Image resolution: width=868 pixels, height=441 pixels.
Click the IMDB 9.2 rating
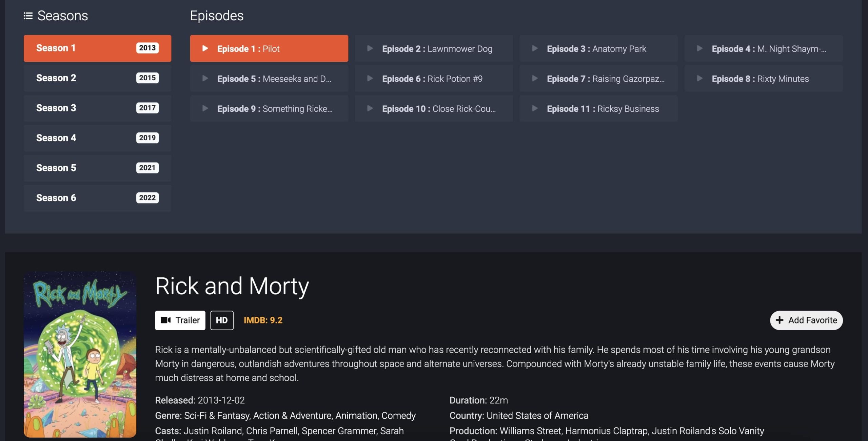point(263,320)
